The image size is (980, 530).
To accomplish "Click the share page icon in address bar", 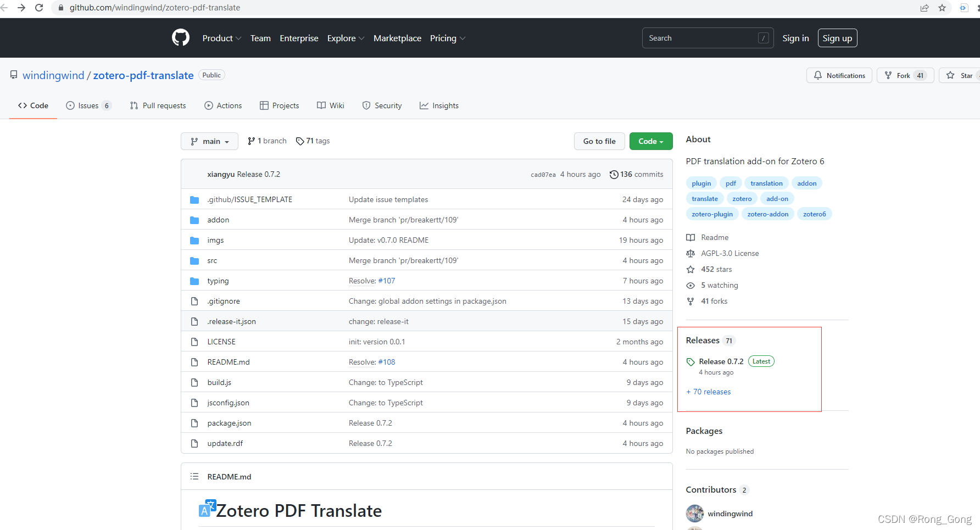I will 925,8.
